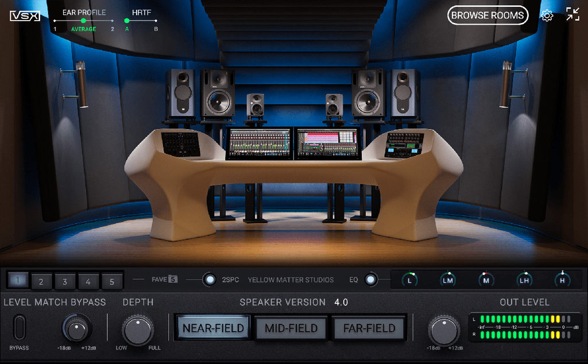
Task: Select favorite preset slot 1
Action: (18, 280)
